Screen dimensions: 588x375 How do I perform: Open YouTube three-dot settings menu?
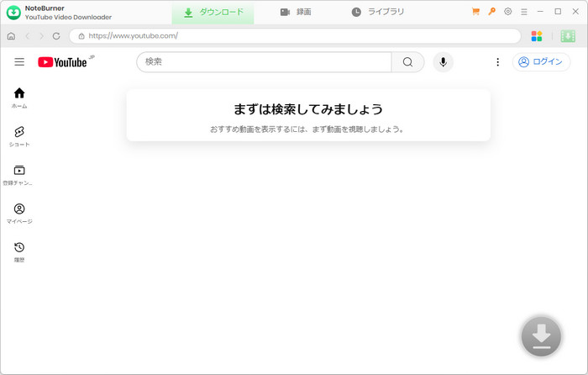(x=497, y=62)
